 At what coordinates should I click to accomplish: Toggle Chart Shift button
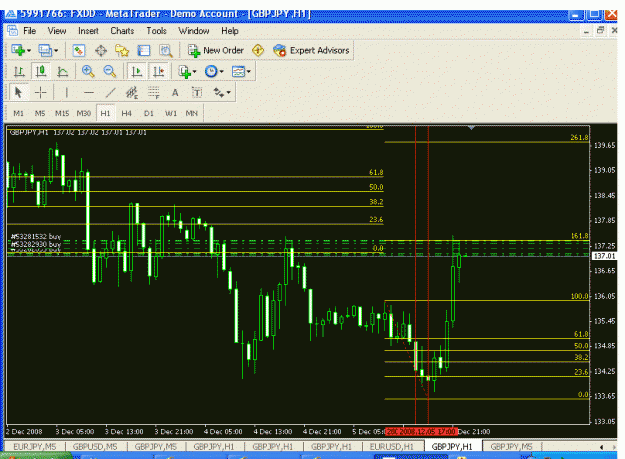(159, 72)
